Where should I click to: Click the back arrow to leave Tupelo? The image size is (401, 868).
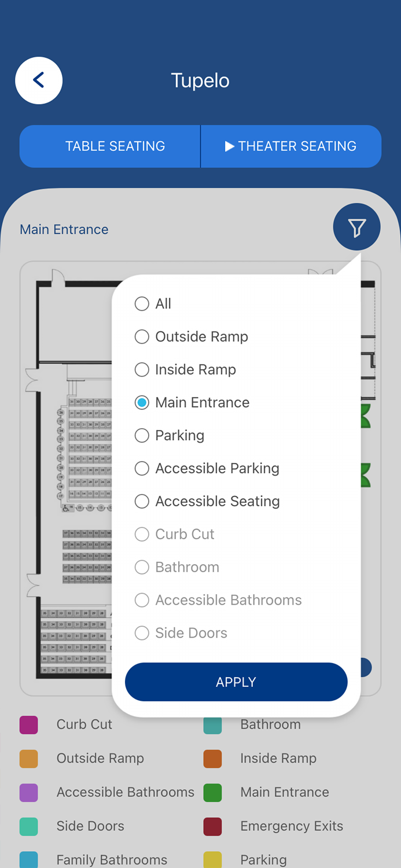point(38,80)
